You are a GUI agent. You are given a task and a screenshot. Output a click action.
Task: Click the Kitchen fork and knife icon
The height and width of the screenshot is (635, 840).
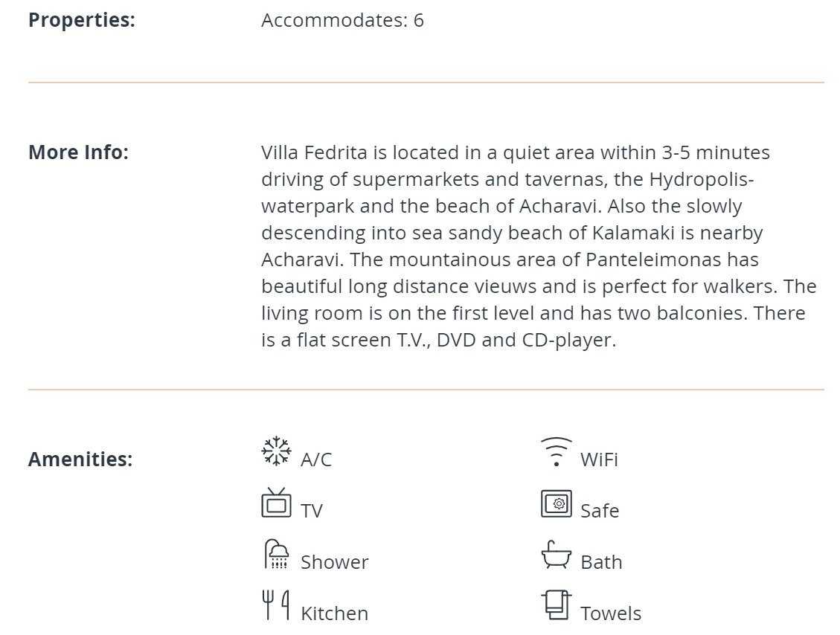tap(276, 605)
